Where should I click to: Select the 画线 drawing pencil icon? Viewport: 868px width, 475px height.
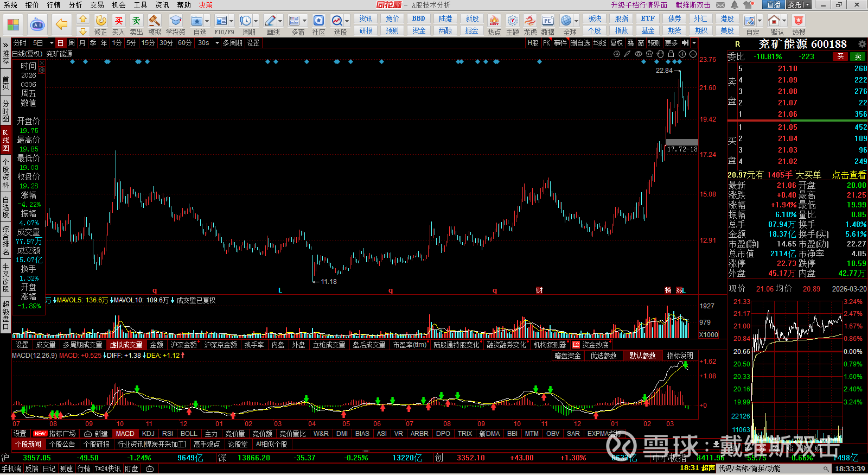coord(270,21)
